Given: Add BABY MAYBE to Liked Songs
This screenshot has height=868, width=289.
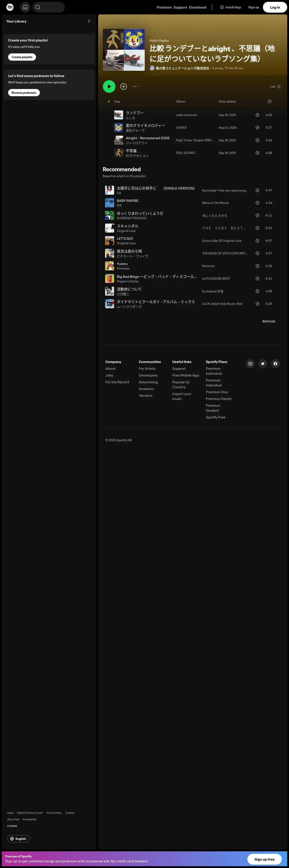Looking at the screenshot, I should 257,203.
